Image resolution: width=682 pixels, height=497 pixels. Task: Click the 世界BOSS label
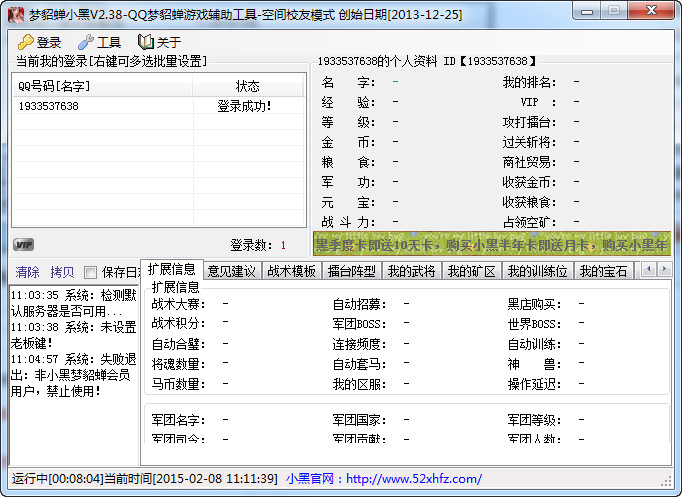coord(534,324)
